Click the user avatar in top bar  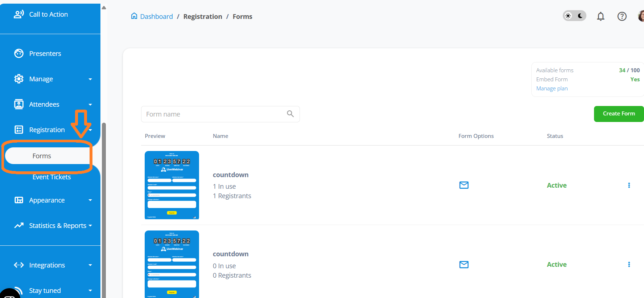click(641, 16)
